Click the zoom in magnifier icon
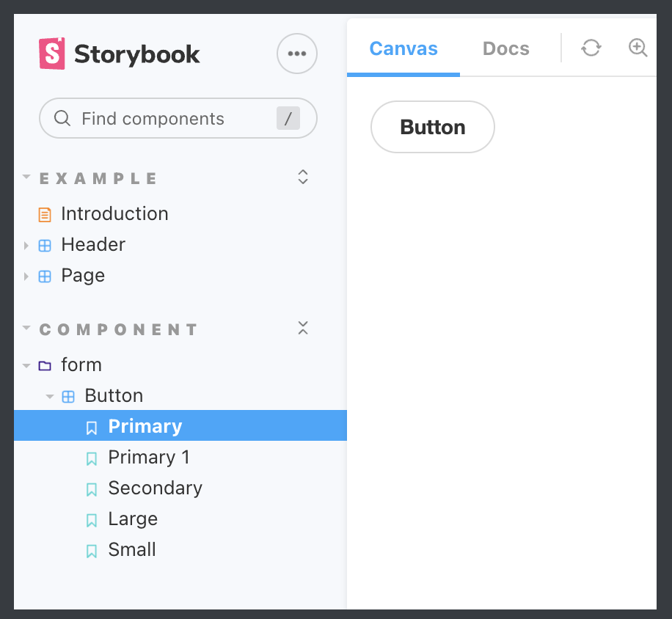Viewport: 672px width, 619px height. (x=638, y=48)
